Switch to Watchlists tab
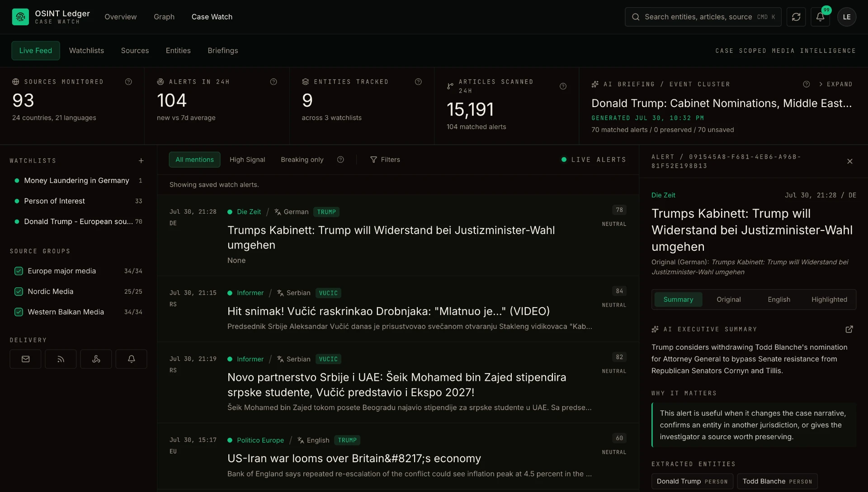 [x=86, y=51]
